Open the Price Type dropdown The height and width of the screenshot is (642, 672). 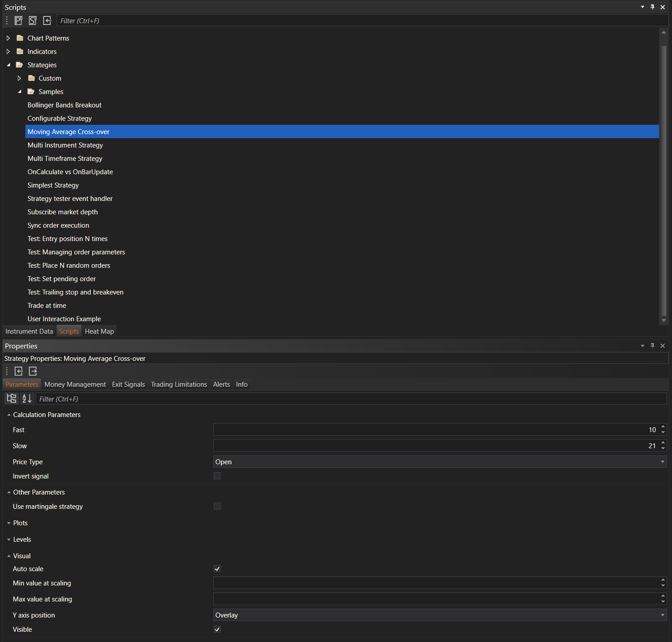440,462
